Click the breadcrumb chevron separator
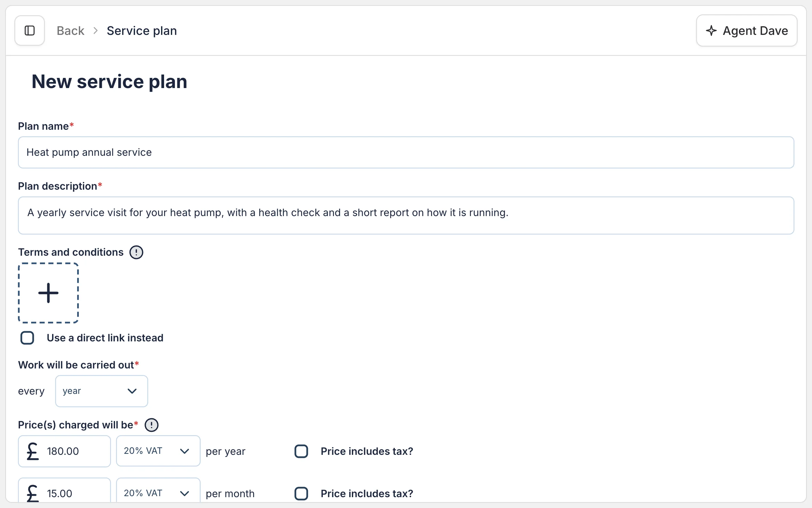Image resolution: width=812 pixels, height=508 pixels. coord(95,31)
